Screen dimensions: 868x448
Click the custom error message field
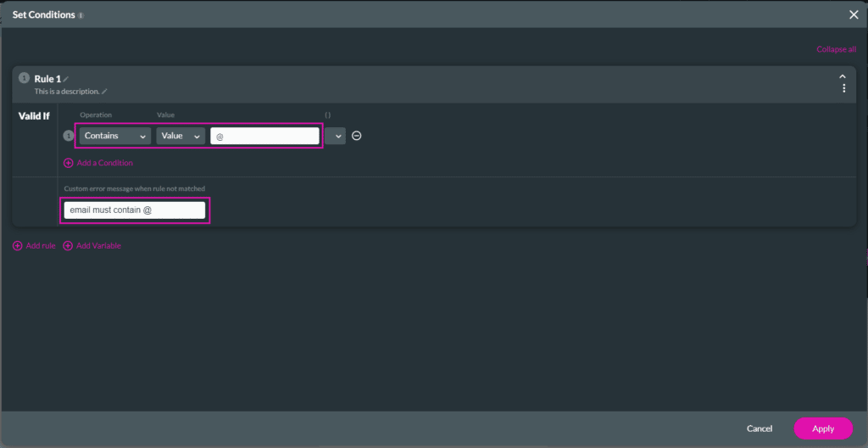coord(135,210)
